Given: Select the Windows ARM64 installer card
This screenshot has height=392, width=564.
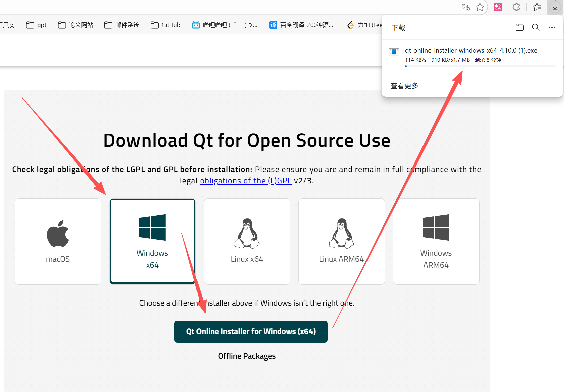Looking at the screenshot, I should pos(436,242).
